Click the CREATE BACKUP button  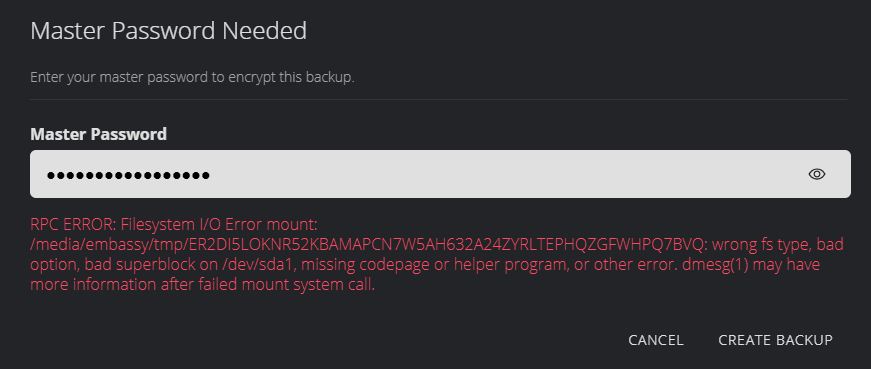point(775,340)
